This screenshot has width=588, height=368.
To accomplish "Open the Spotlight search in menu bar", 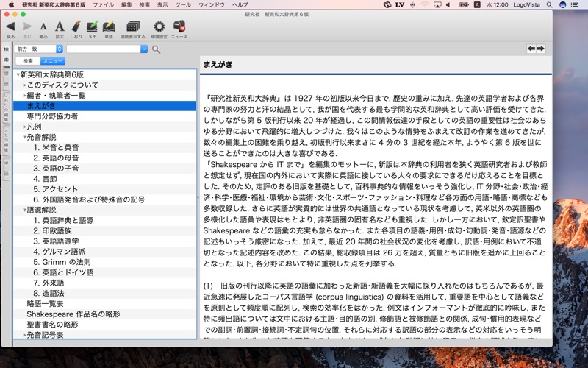I will point(549,5).
